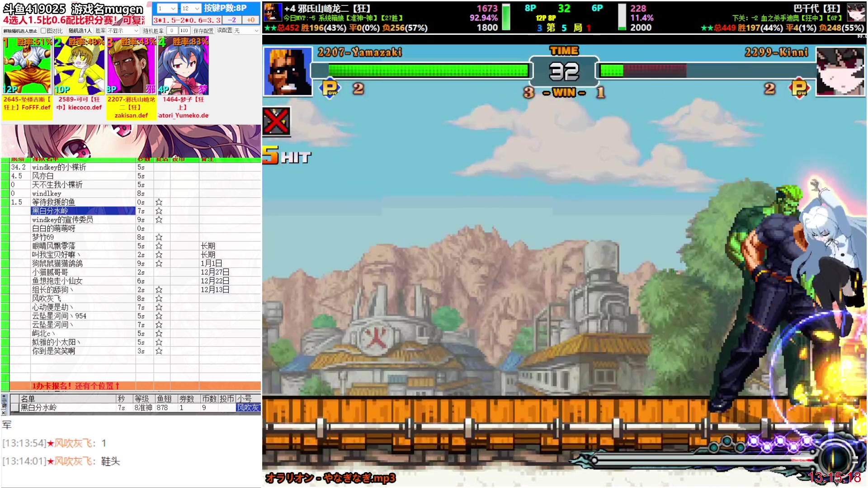
Task: Click the star icon in 黑白分水岭 queue row
Action: point(159,211)
